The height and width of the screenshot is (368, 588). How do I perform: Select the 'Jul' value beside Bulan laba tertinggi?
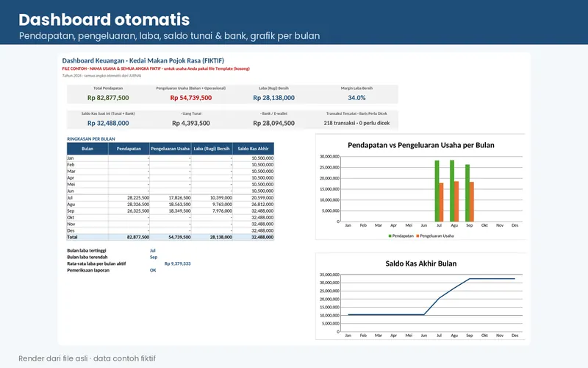153,250
